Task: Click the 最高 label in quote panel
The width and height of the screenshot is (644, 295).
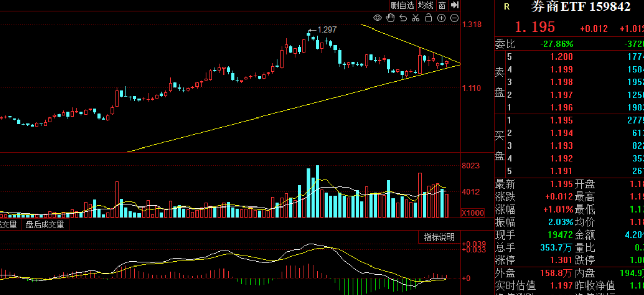Action: tap(585, 197)
